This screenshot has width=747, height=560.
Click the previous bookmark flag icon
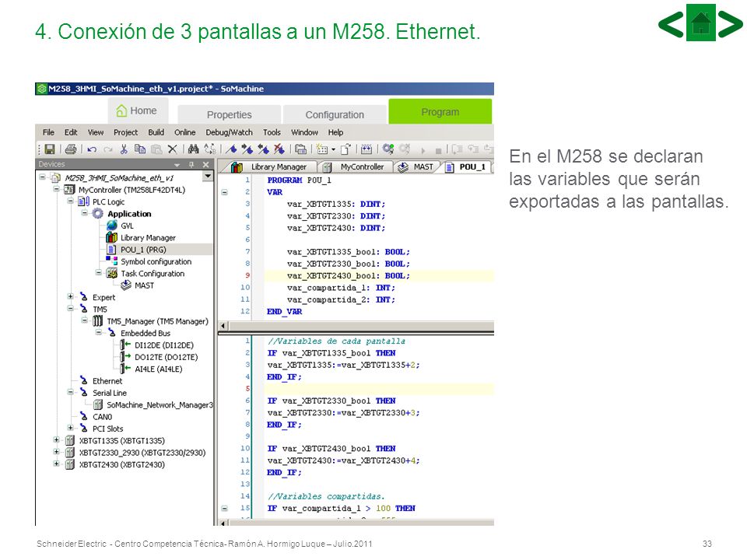[x=263, y=149]
